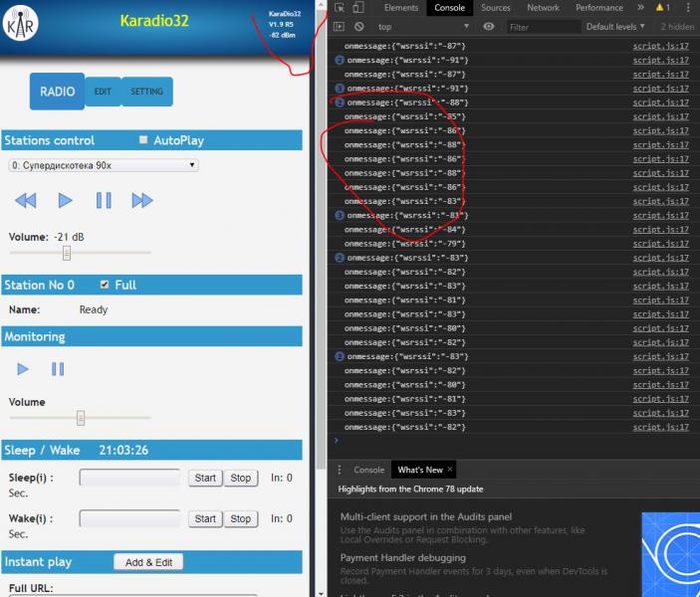This screenshot has height=597, width=700.
Task: Open the station dropdown Супердискотека 90x
Action: click(x=104, y=165)
